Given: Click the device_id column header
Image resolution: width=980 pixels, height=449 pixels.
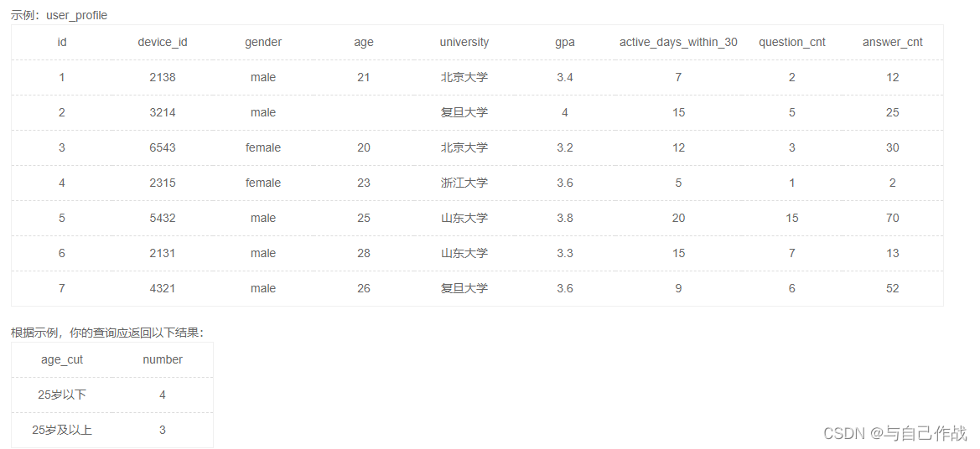Looking at the screenshot, I should point(163,42).
